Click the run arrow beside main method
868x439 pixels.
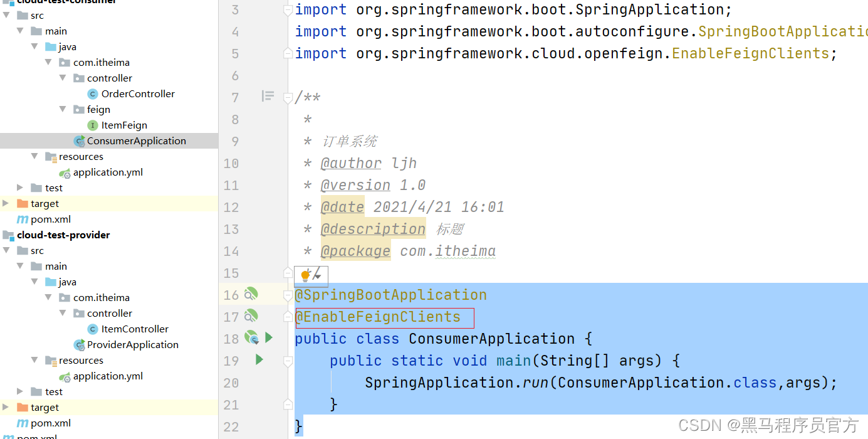point(259,360)
